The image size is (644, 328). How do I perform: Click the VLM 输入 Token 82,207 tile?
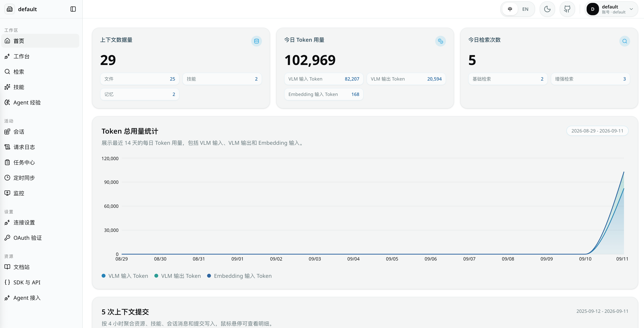(x=324, y=79)
